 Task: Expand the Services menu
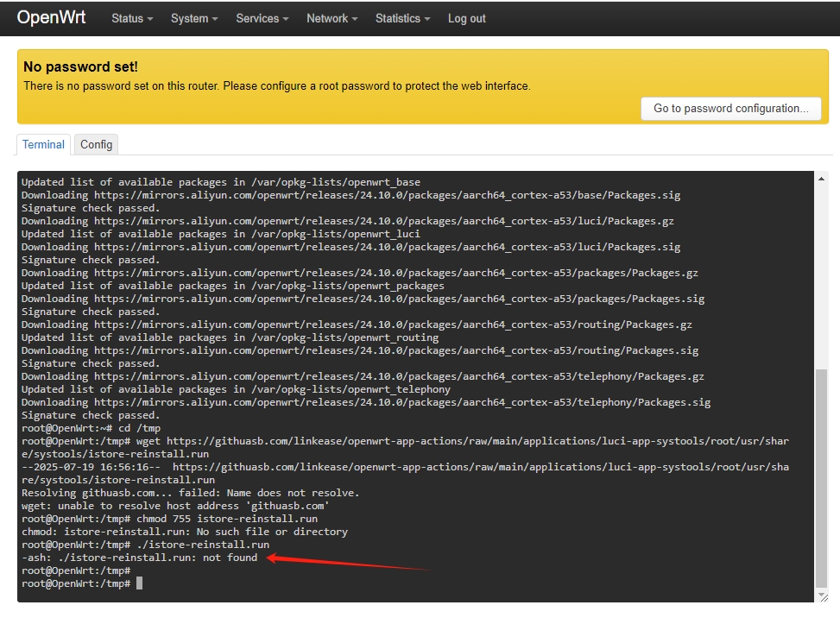point(262,18)
